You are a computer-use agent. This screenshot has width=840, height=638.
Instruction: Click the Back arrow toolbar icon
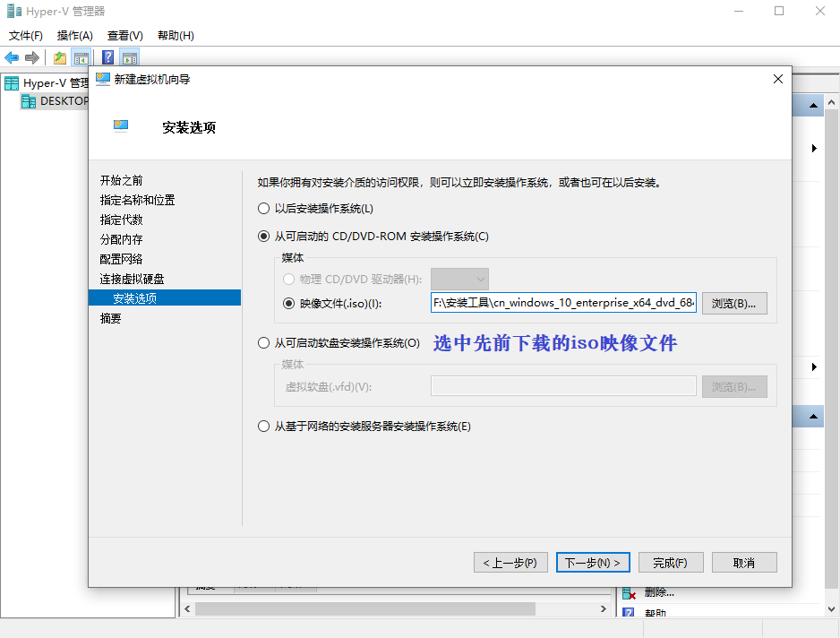[12, 57]
